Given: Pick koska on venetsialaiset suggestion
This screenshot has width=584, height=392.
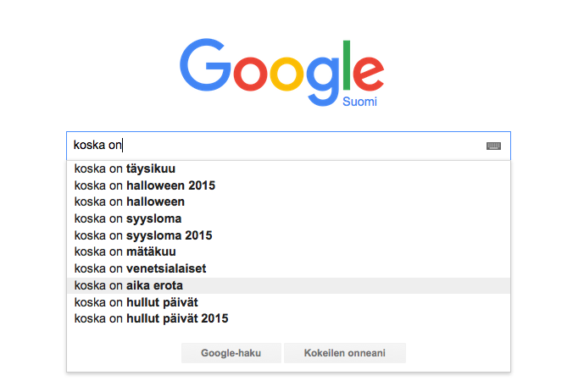Looking at the screenshot, I should point(288,268).
